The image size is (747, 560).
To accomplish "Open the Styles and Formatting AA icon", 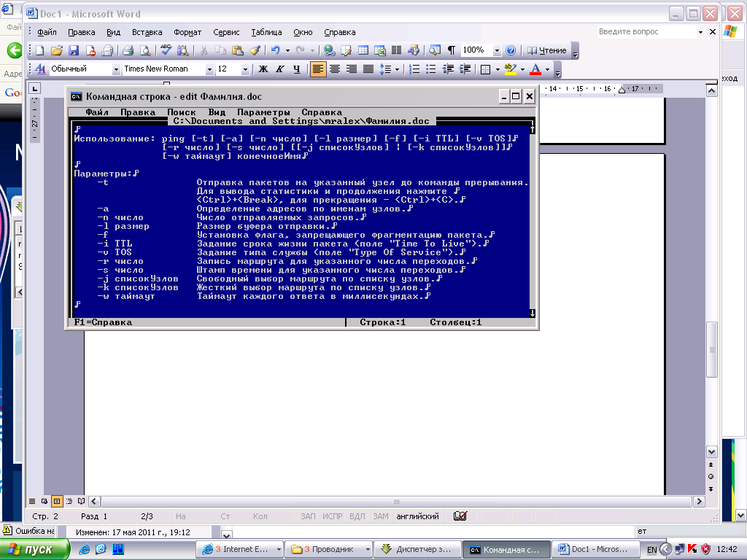I will pyautogui.click(x=41, y=69).
